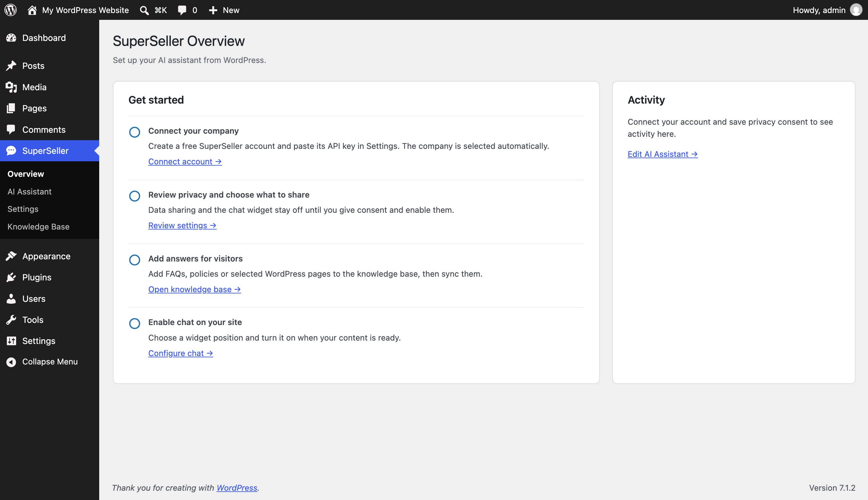Click the Settings sliders icon in sidebar
The image size is (868, 500).
coord(11,341)
